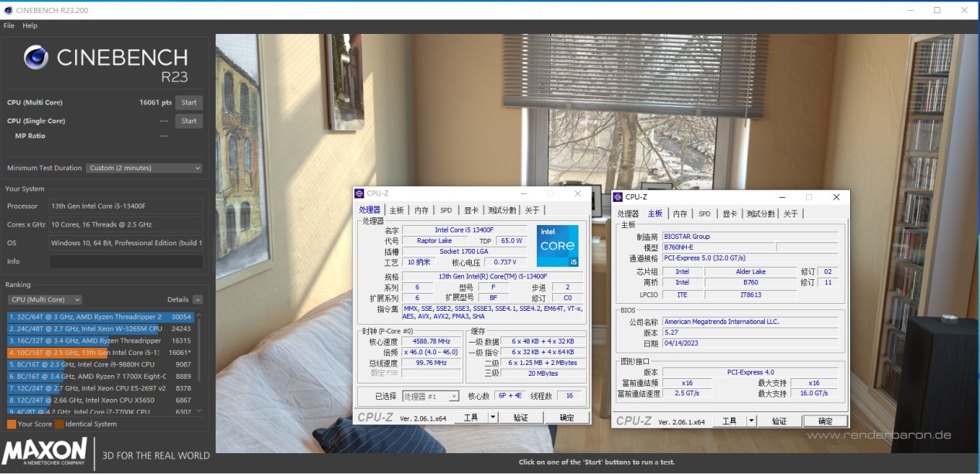Click the MAXON logo
This screenshot has height=474, width=980.
[45, 452]
